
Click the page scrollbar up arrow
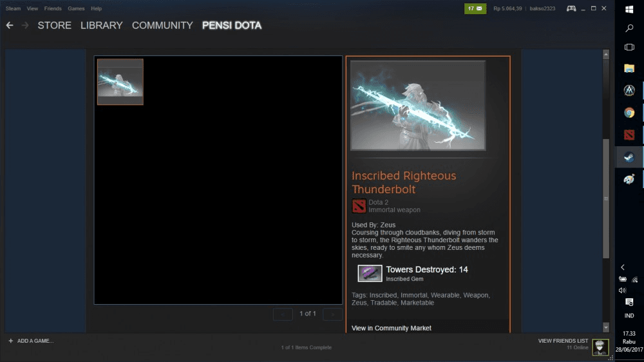pyautogui.click(x=606, y=54)
